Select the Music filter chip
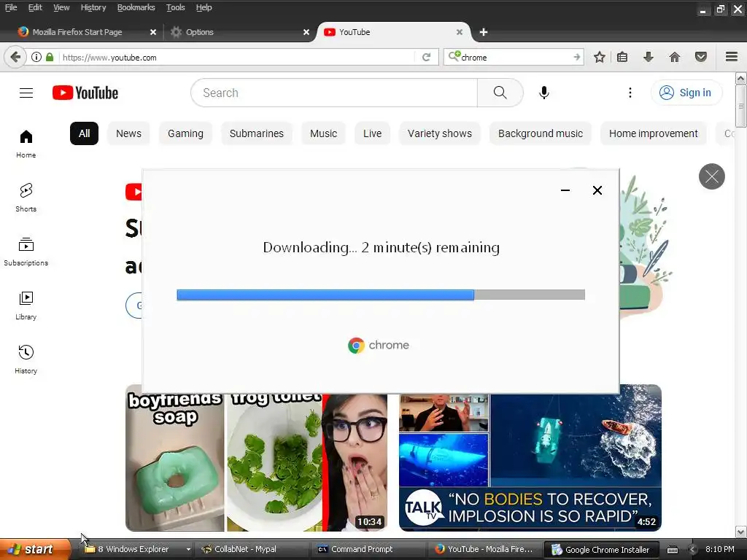 click(323, 133)
